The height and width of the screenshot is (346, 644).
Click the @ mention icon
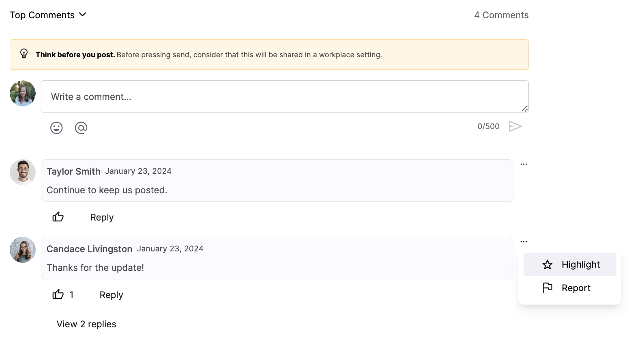pos(81,128)
